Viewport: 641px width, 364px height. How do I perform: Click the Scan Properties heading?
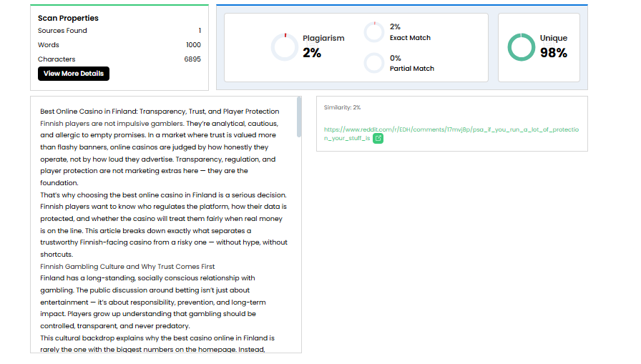68,18
